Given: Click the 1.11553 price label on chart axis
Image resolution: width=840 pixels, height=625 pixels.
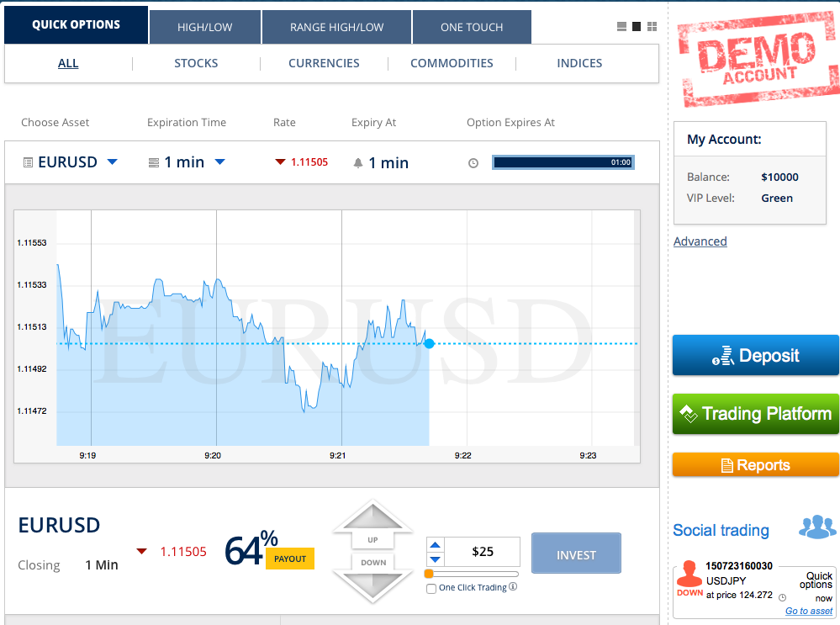Looking at the screenshot, I should [32, 243].
